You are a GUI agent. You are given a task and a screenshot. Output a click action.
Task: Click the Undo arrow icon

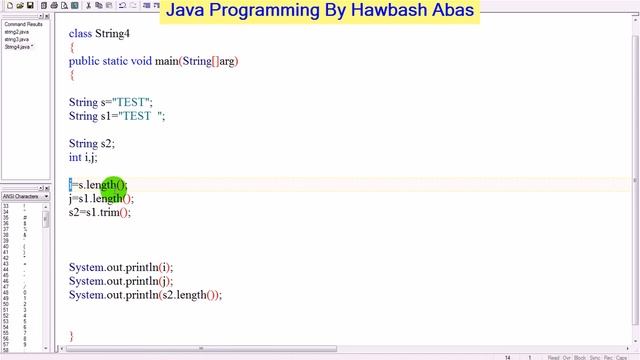point(122,5)
